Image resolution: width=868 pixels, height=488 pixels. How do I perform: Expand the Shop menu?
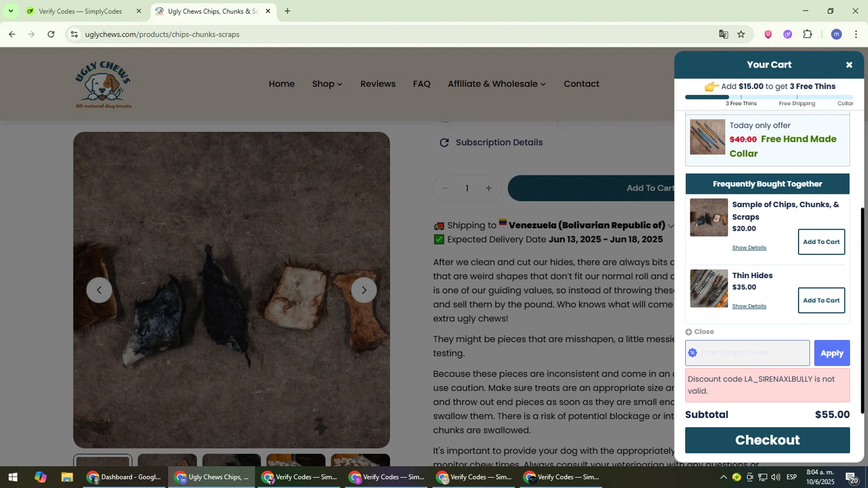coord(327,84)
